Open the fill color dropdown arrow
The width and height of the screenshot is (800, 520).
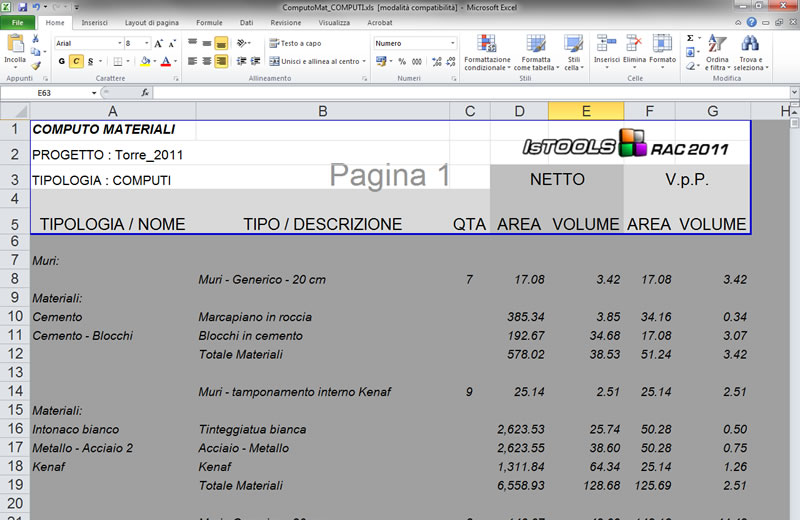(155, 61)
